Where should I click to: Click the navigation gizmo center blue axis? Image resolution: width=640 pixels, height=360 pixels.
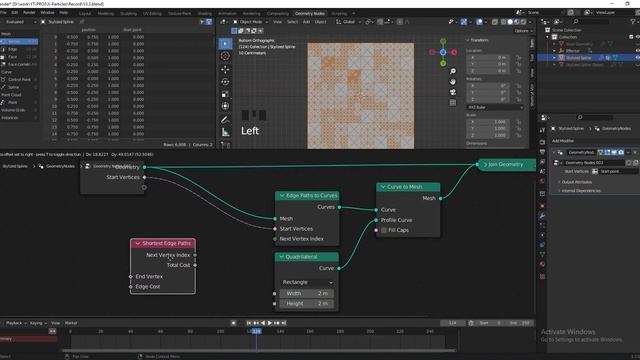(x=443, y=52)
